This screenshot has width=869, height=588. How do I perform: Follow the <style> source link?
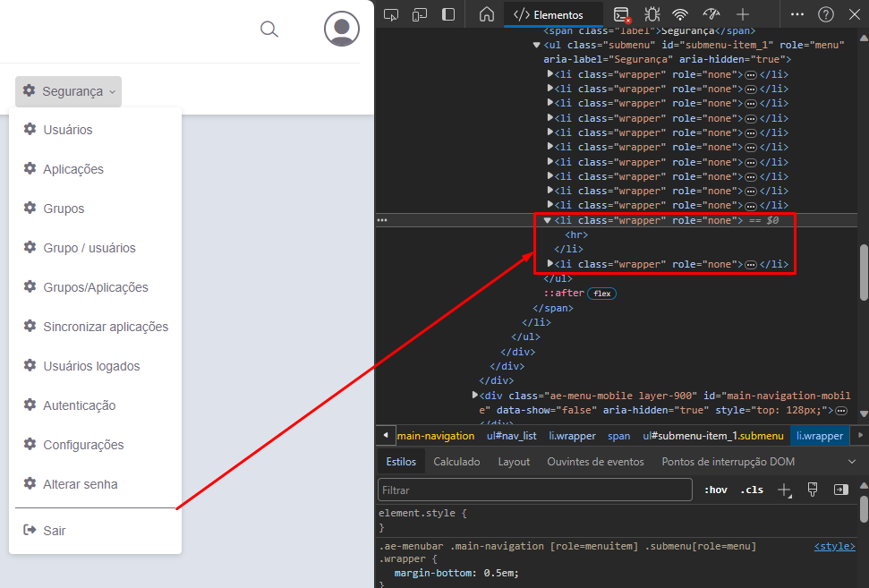(835, 546)
